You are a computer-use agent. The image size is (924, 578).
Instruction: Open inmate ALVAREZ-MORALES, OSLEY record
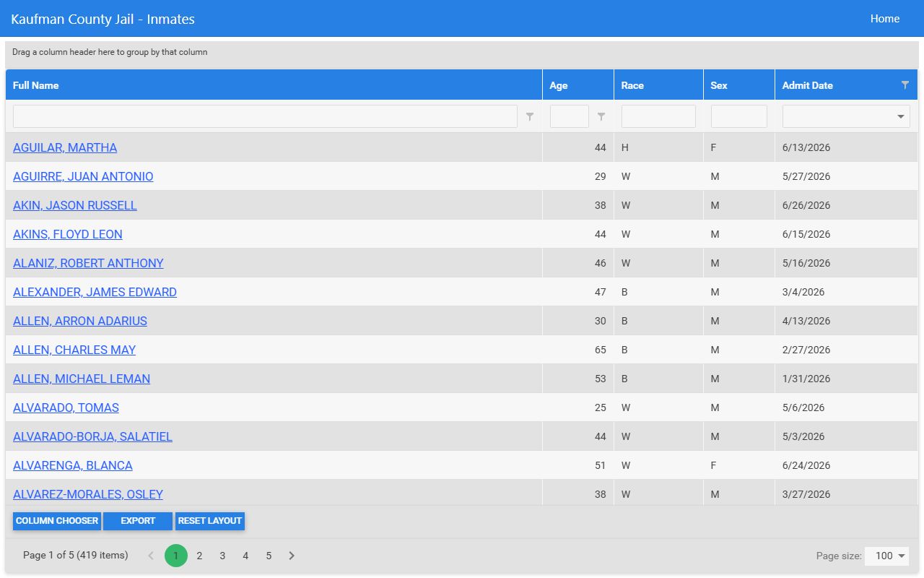[88, 494]
